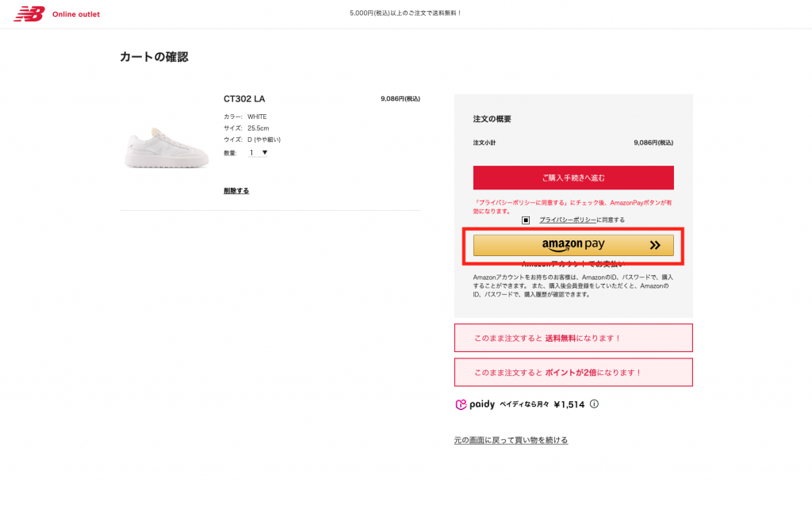This screenshot has width=812, height=517.
Task: Remove item with 削除する link
Action: tap(236, 190)
